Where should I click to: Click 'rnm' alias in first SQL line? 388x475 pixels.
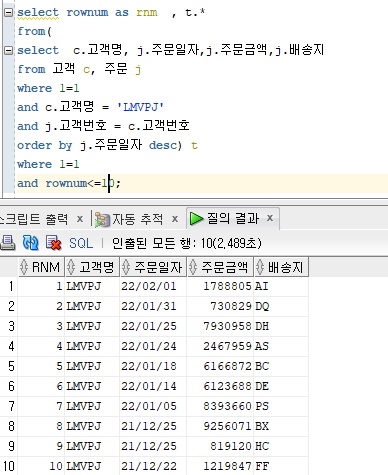(x=147, y=13)
